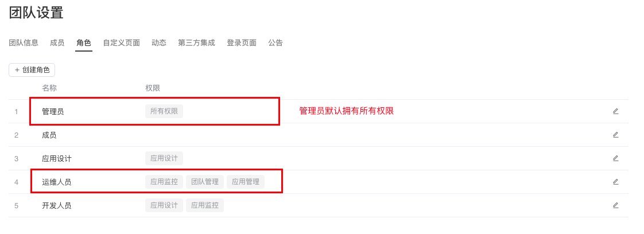Click edit pencil for 成员 role
644x234 pixels.
(615, 135)
